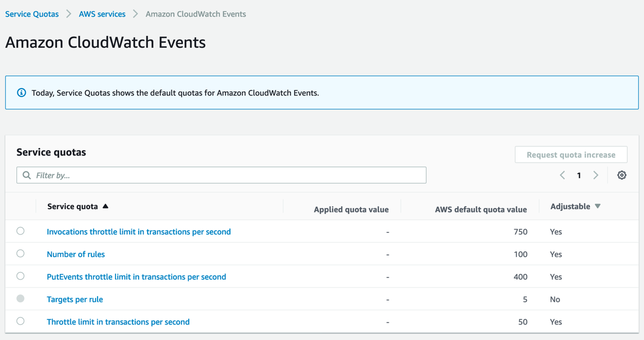Click the breadcrumb separator after AWS services
The image size is (644, 340).
coord(136,14)
